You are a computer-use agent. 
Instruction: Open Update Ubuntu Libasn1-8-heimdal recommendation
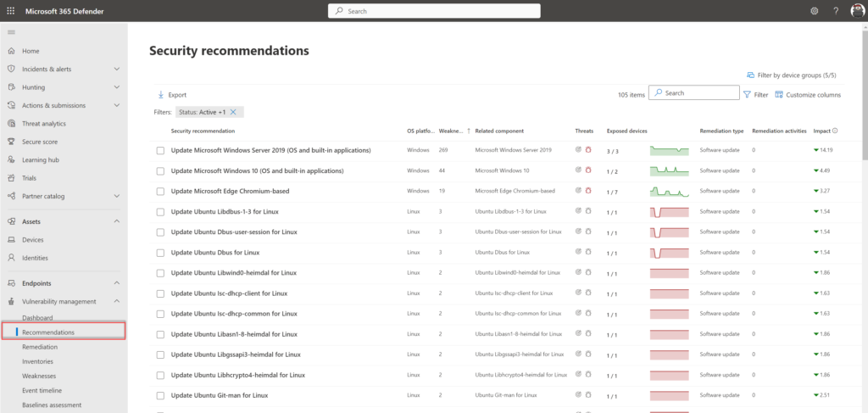click(234, 334)
